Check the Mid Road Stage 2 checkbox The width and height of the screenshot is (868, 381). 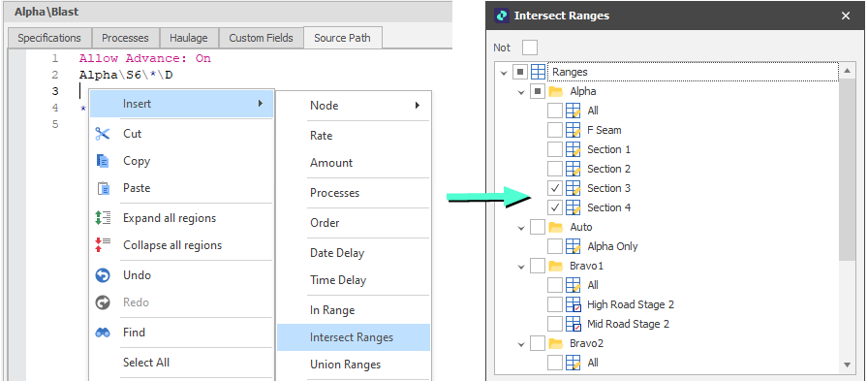click(555, 324)
